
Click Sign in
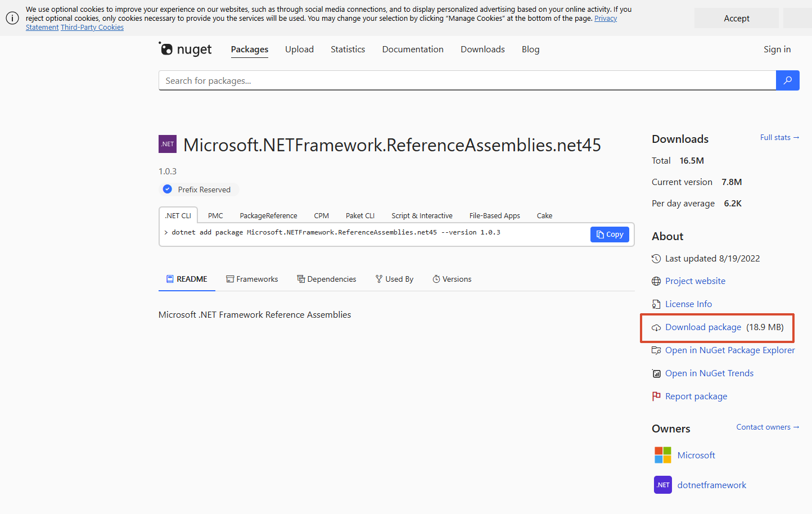pyautogui.click(x=777, y=49)
